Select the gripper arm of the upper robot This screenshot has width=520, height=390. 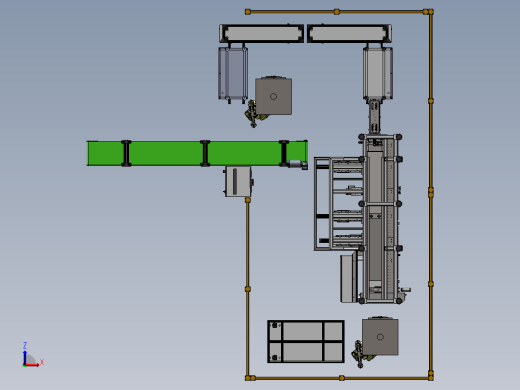(x=253, y=114)
